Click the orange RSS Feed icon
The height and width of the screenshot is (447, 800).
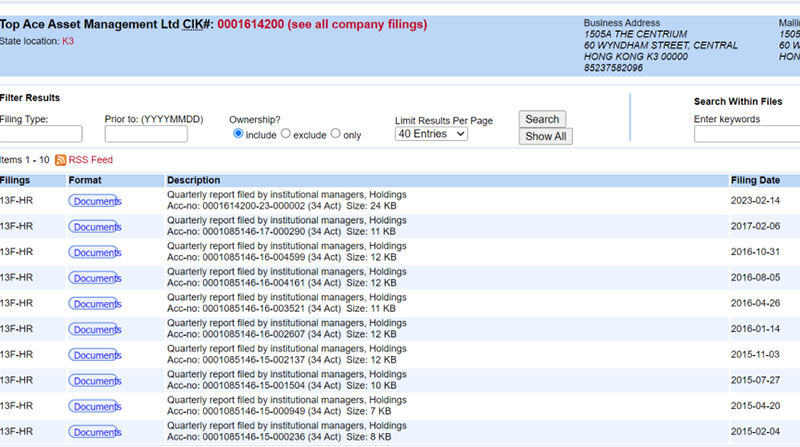click(60, 160)
